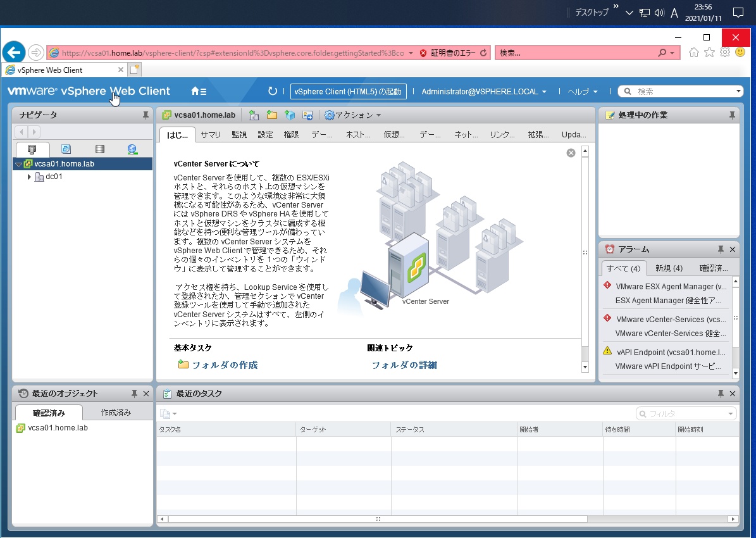Click the deploy/cube toolbar icon

point(290,115)
